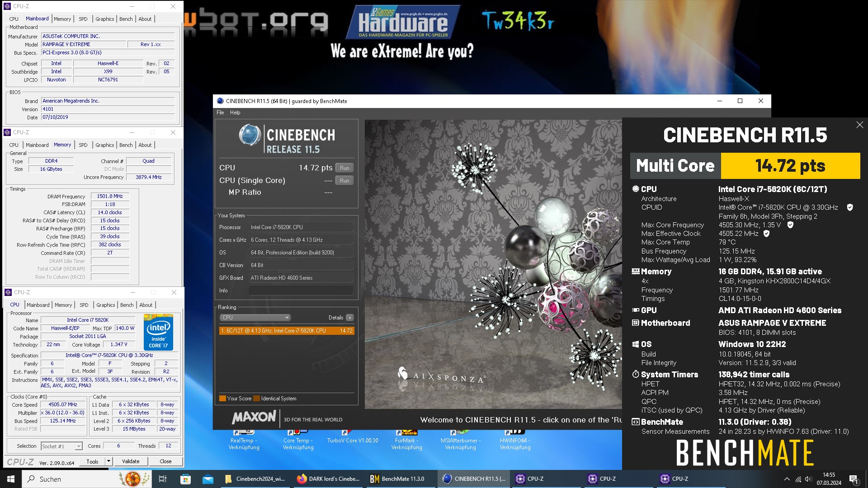Run the multi-core CPU test in Cinebench
This screenshot has width=868, height=488.
344,168
